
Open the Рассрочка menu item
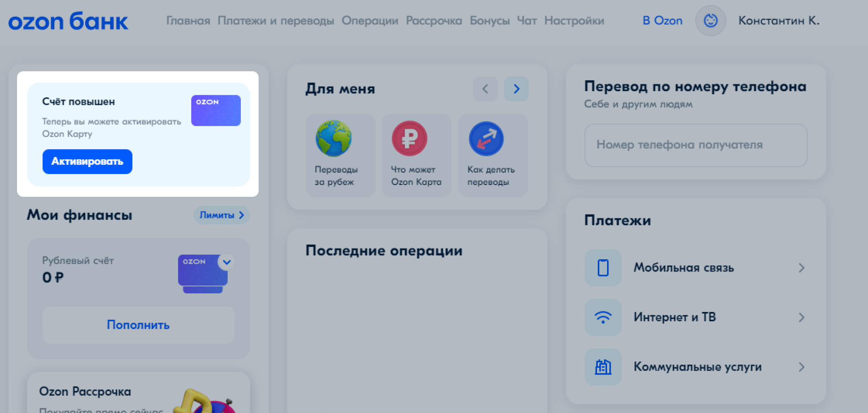[x=434, y=21]
